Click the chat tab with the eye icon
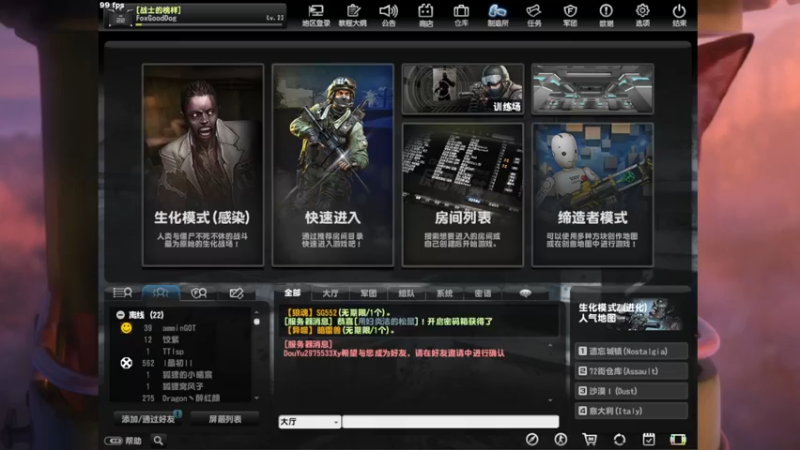Screen dimensions: 800x450 [x=525, y=293]
